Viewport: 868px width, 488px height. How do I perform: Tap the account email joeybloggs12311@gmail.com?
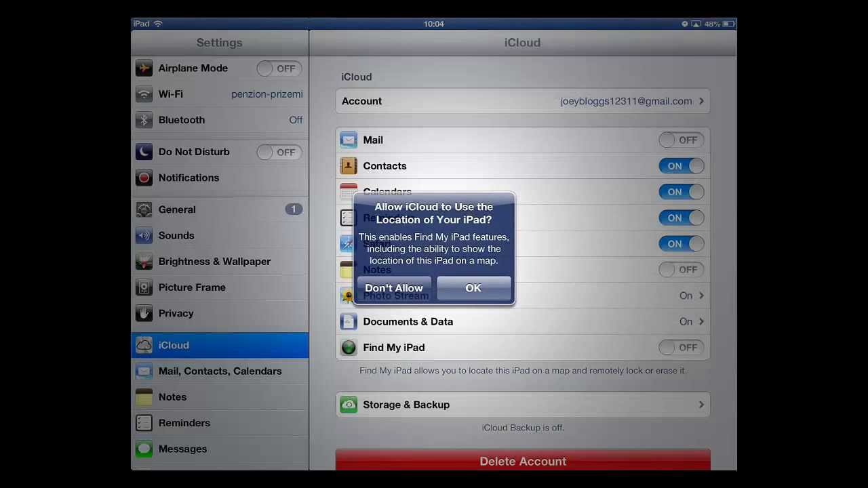(x=626, y=101)
